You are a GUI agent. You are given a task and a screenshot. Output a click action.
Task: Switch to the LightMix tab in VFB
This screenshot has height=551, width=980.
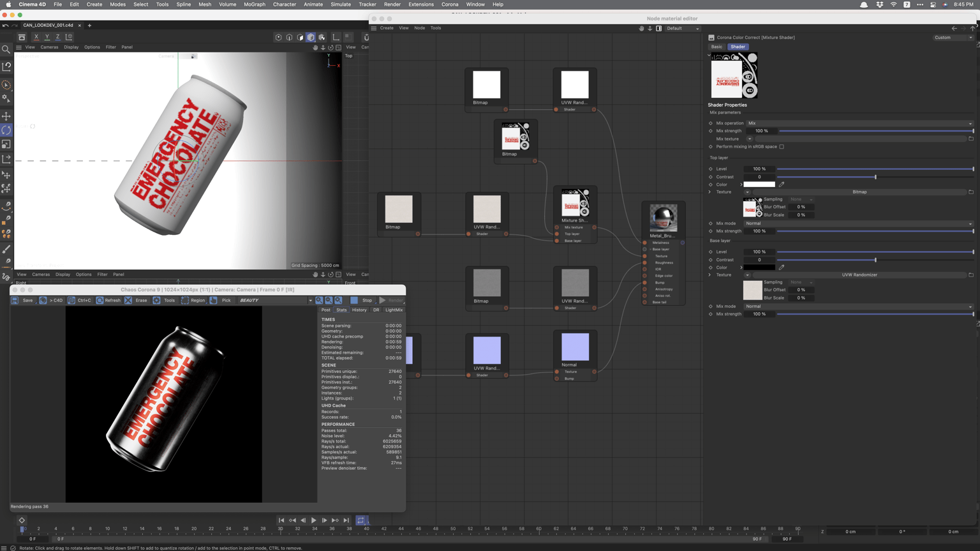(x=394, y=310)
